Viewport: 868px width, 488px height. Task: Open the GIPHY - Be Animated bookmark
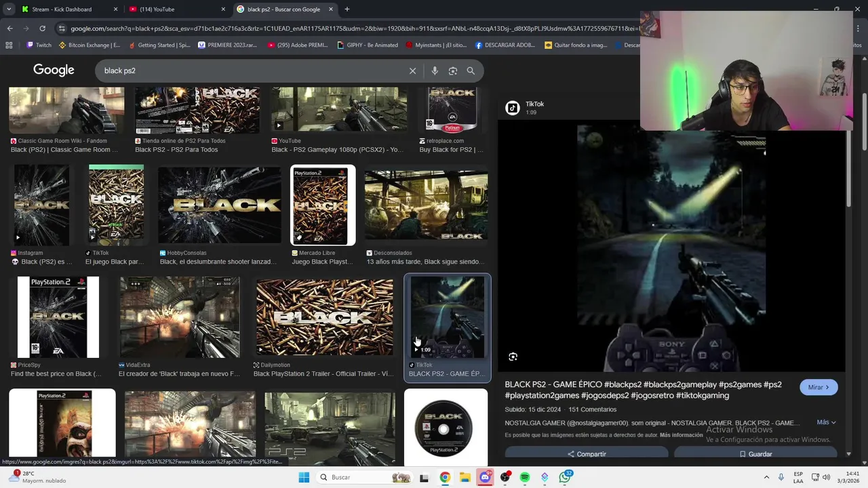368,45
